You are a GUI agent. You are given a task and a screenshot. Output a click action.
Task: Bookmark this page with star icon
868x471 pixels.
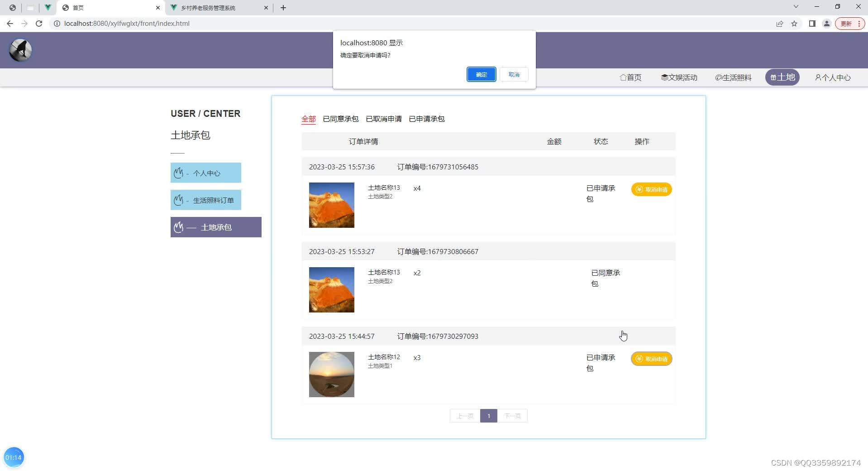pyautogui.click(x=794, y=24)
